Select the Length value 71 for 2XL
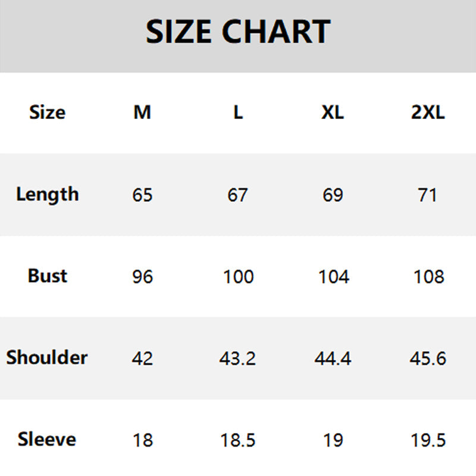 428,195
